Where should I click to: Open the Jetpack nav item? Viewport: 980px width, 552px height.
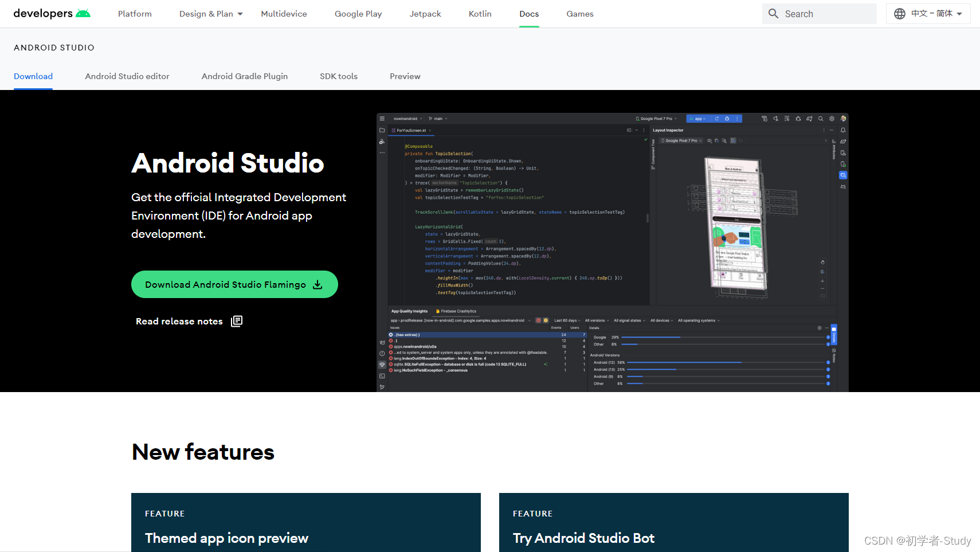(425, 14)
